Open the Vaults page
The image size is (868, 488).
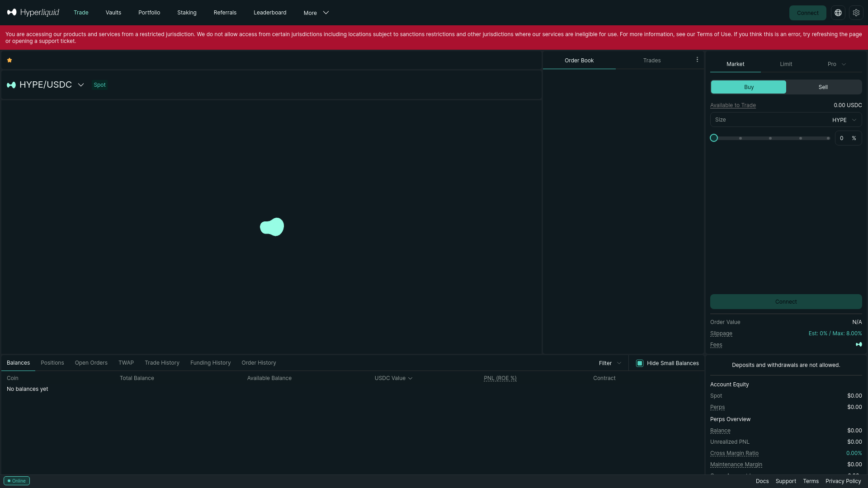click(113, 13)
